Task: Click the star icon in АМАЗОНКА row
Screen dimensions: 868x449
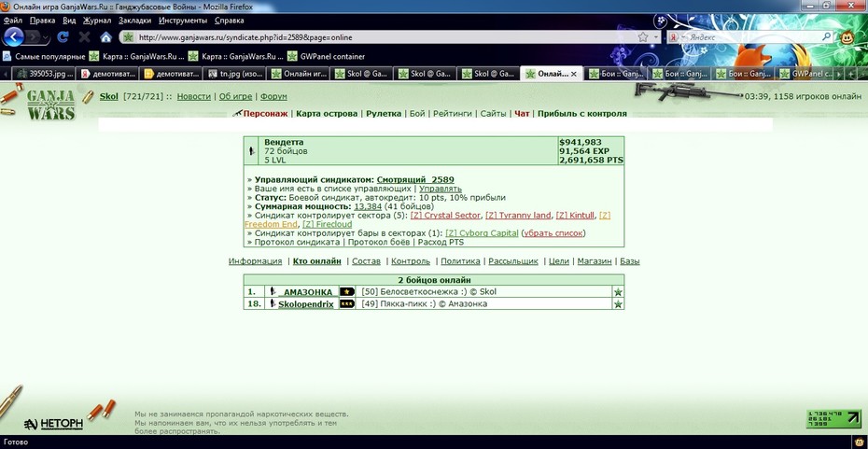Action: (x=618, y=292)
